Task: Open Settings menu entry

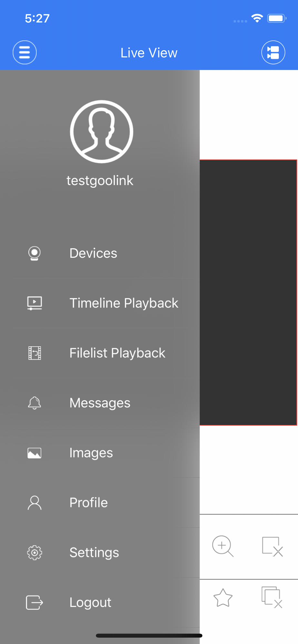Action: click(x=94, y=553)
